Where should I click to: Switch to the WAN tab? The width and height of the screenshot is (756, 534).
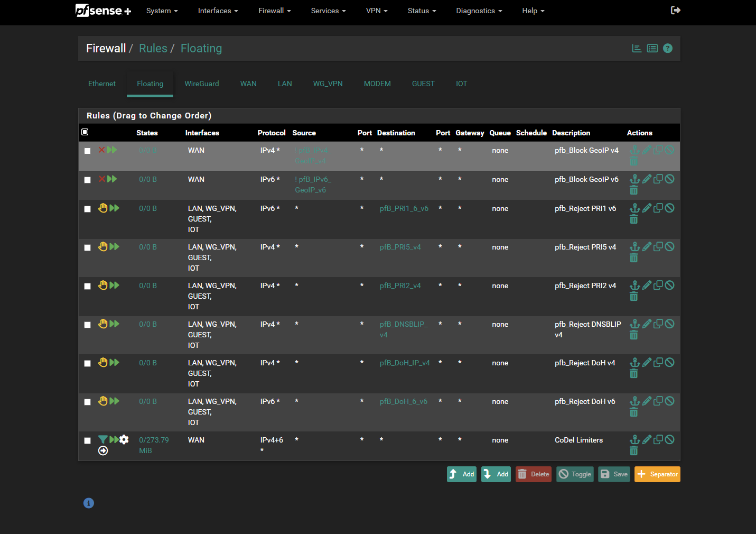tap(248, 84)
